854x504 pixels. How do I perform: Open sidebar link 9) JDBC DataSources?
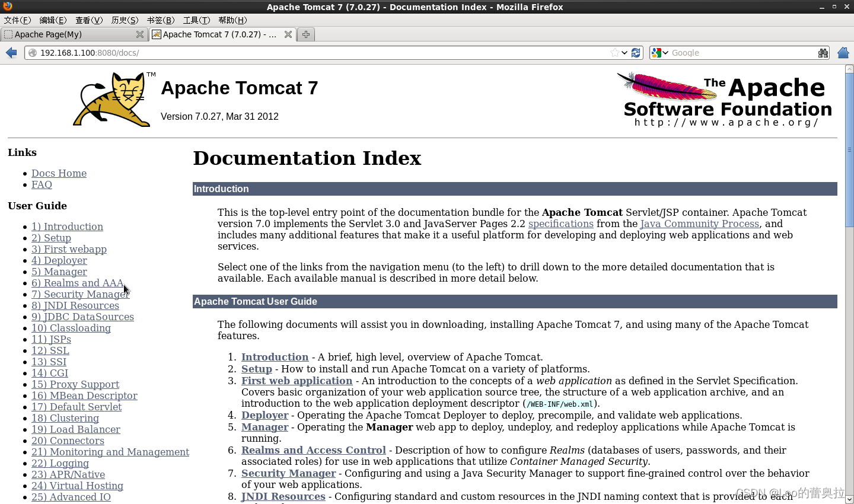[82, 317]
